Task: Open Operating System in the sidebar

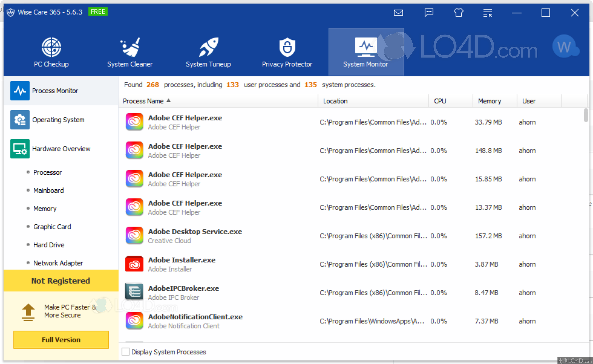Action: pos(58,120)
